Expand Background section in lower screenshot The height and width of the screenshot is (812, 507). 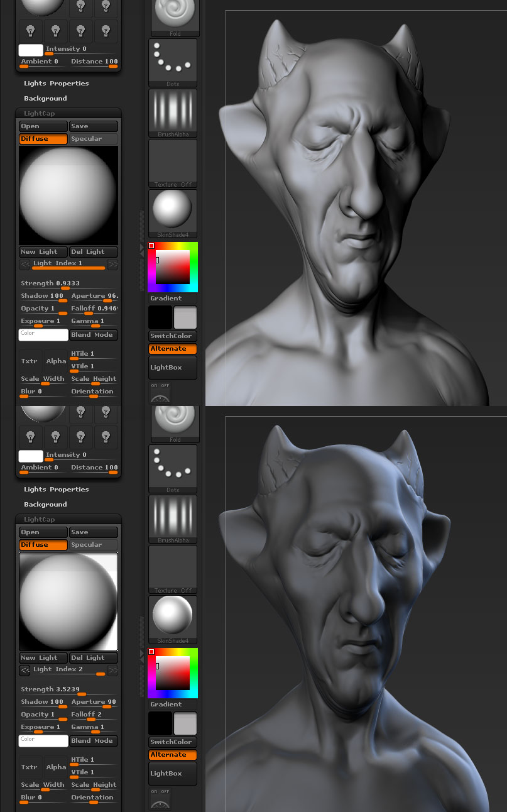pyautogui.click(x=45, y=504)
